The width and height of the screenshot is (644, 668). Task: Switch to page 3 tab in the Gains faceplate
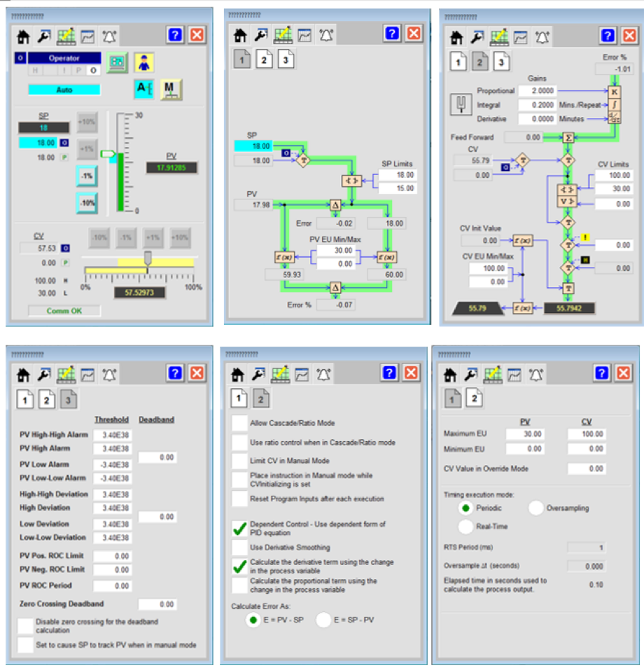501,62
